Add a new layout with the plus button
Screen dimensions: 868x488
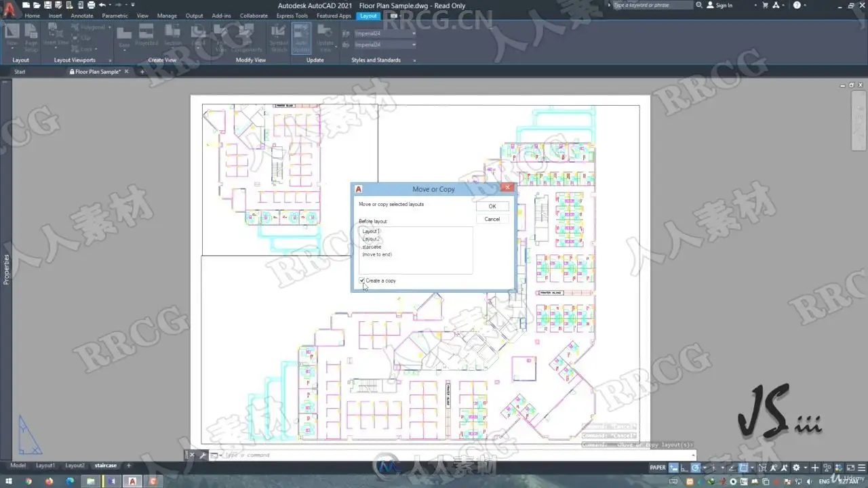click(128, 466)
